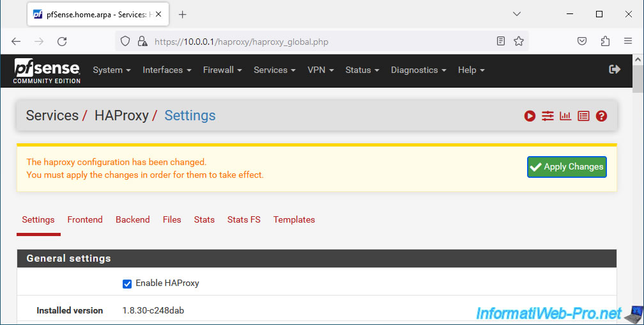The width and height of the screenshot is (644, 325).
Task: Switch to the Files tab
Action: pos(172,219)
